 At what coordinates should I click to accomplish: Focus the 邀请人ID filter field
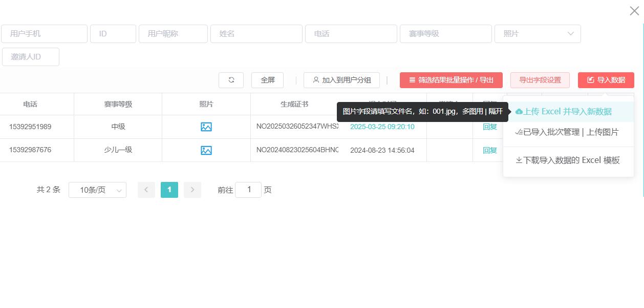click(x=31, y=57)
